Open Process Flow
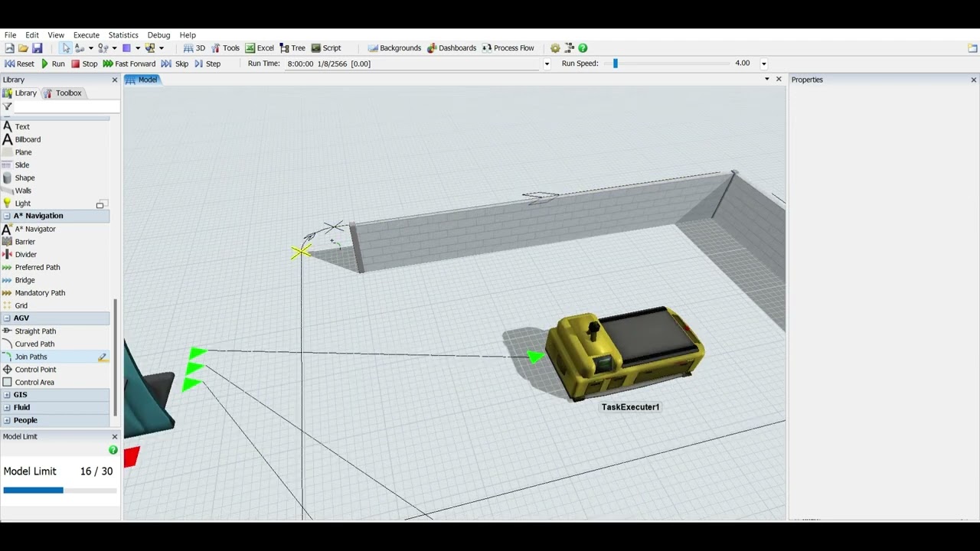 pos(508,48)
